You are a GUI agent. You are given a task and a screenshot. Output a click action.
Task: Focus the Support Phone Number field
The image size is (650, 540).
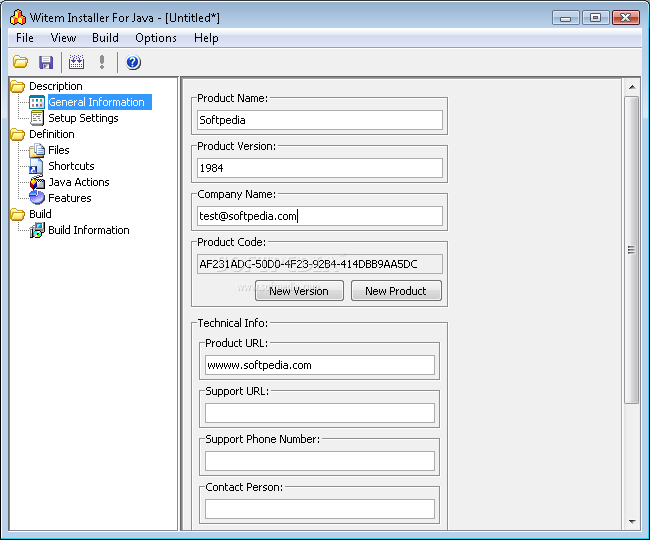(320, 461)
